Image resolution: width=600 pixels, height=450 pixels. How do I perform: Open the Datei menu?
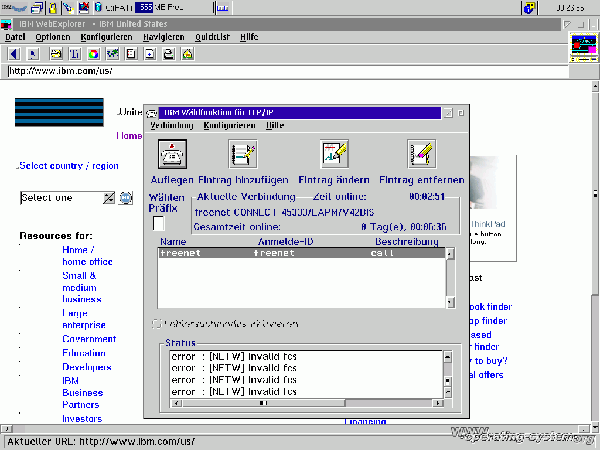tap(15, 37)
